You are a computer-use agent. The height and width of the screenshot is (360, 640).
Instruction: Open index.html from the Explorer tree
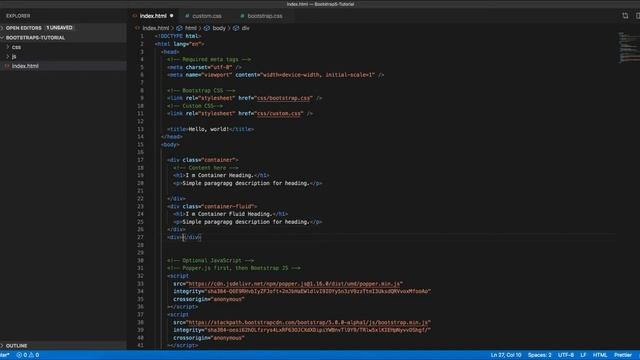[x=25, y=66]
